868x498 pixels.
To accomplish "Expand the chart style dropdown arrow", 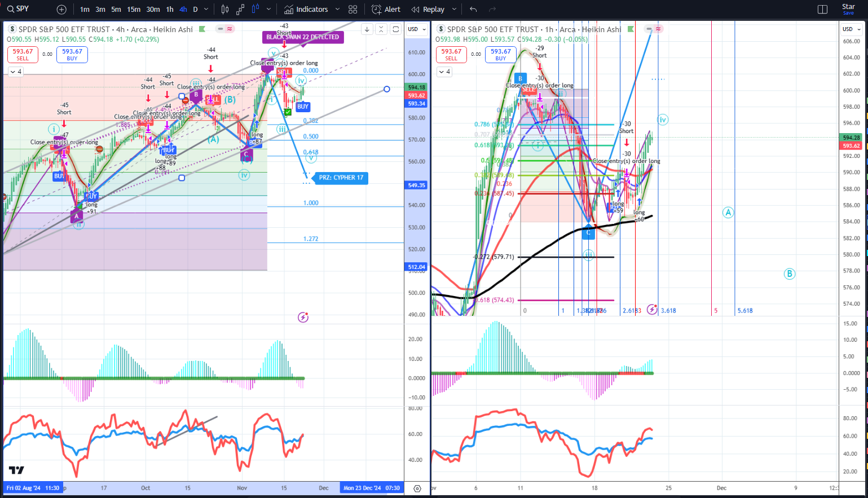I will (x=268, y=10).
